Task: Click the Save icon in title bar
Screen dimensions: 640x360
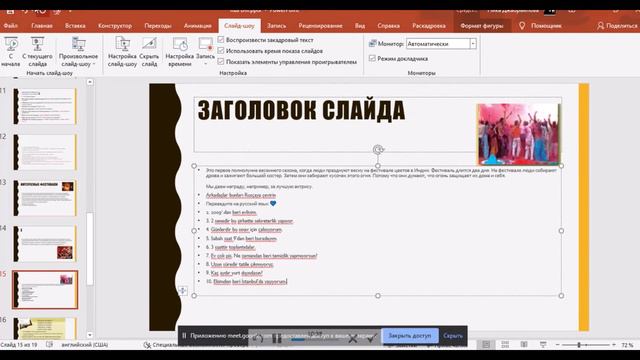Action: (x=10, y=11)
